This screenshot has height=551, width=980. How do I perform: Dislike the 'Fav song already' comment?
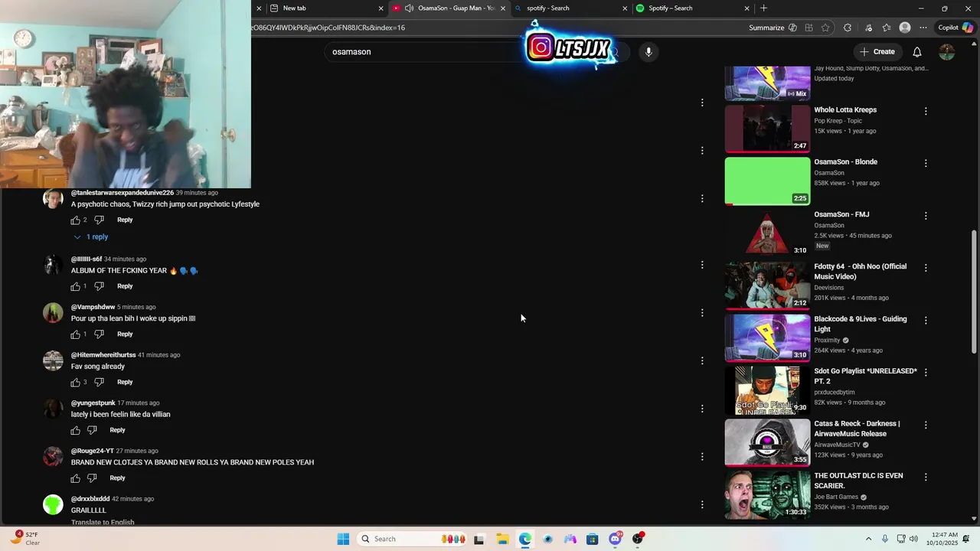(99, 383)
